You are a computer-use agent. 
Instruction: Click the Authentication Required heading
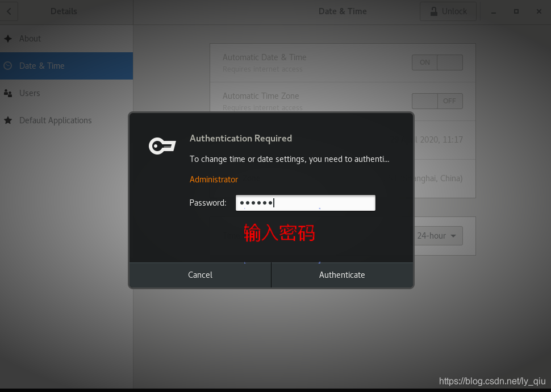click(241, 139)
